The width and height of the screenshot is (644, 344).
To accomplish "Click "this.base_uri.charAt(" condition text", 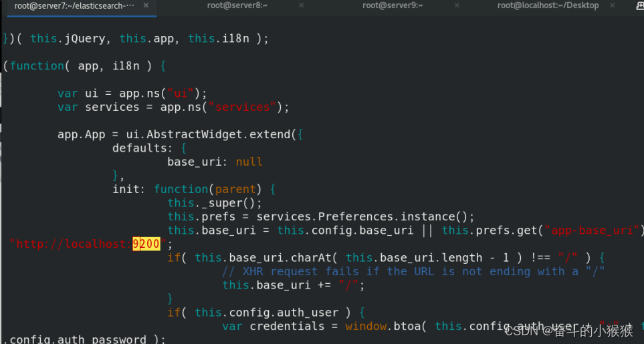I will pyautogui.click(x=266, y=258).
